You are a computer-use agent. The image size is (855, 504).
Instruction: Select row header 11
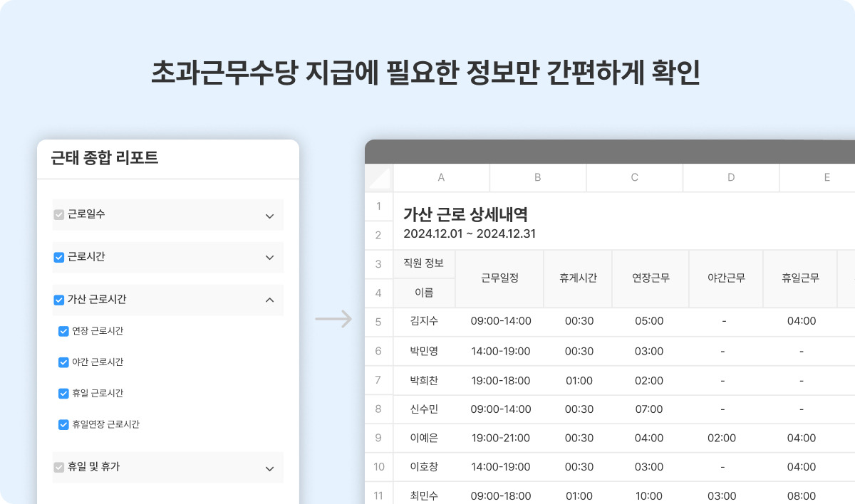(378, 493)
